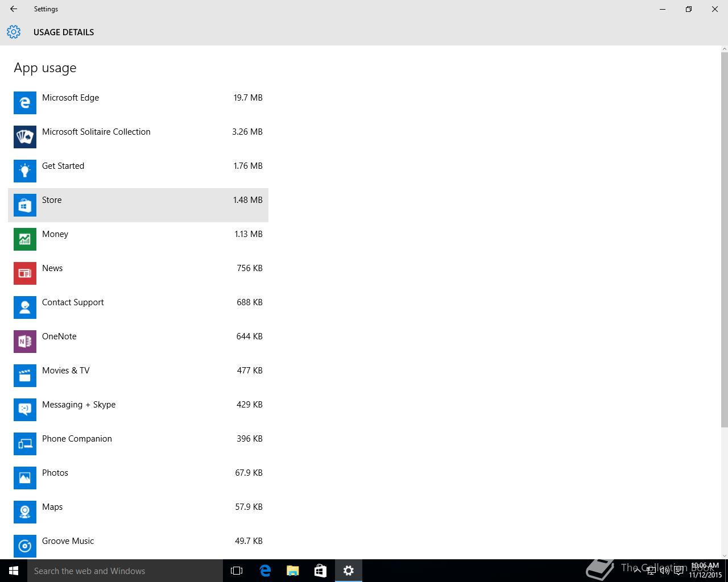The width and height of the screenshot is (728, 582).
Task: Click the 396 KB usage value
Action: (250, 439)
